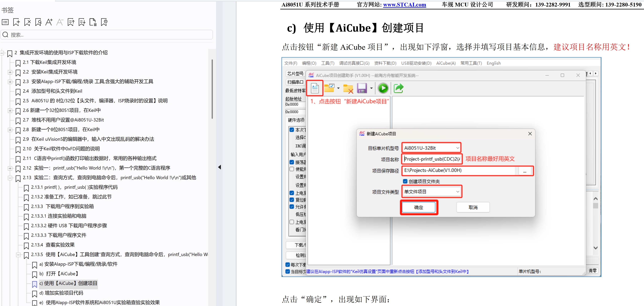This screenshot has width=644, height=306.
Task: Click the find bookmark icon with magnifier
Action: pyautogui.click(x=38, y=22)
